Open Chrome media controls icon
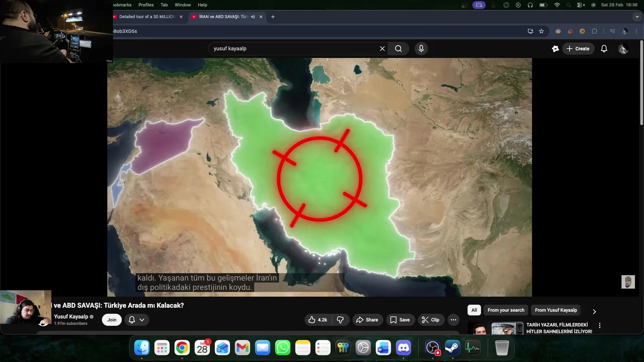 [612, 31]
